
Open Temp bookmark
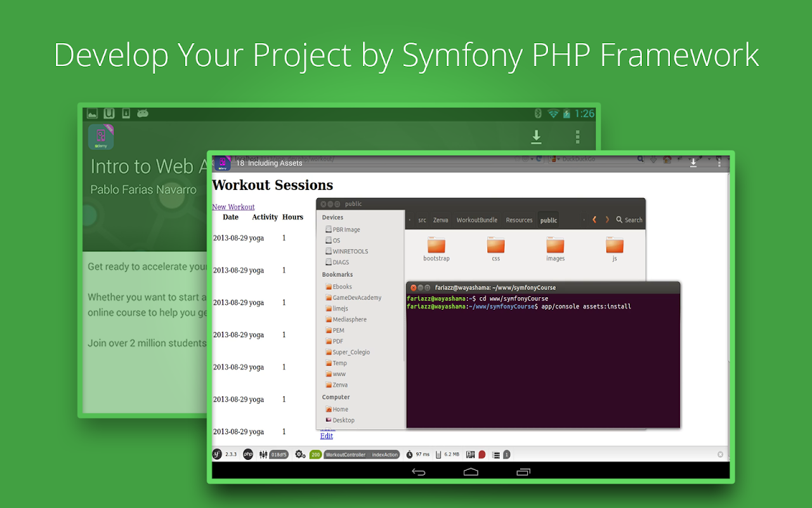point(336,363)
